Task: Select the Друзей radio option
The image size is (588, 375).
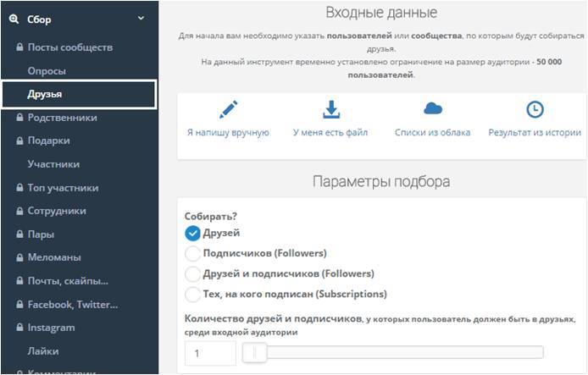Action: (x=192, y=233)
